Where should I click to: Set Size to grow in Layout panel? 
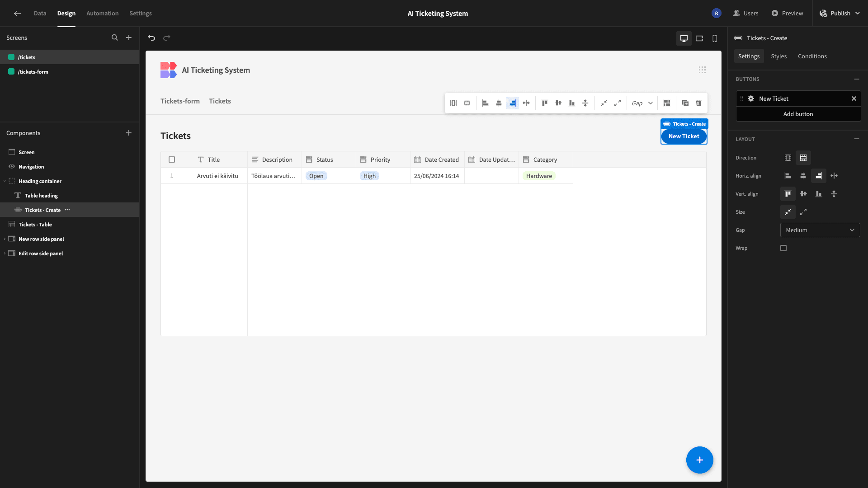pyautogui.click(x=803, y=212)
